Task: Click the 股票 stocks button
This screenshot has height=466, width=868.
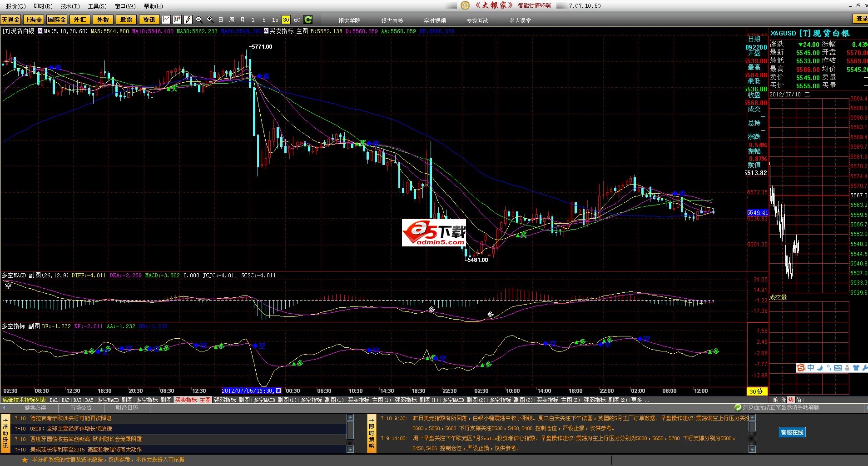Action: coord(126,20)
